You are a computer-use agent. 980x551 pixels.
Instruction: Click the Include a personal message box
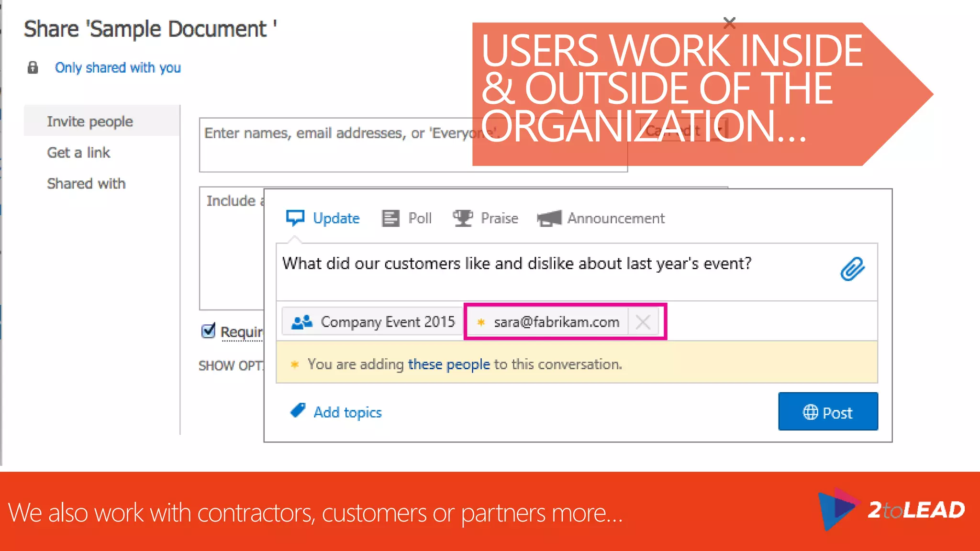click(x=232, y=249)
